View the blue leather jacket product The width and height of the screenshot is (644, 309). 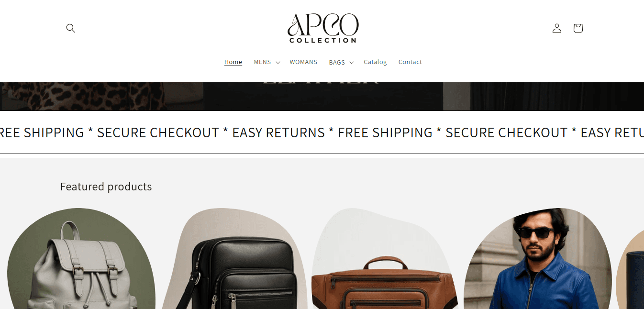538,259
